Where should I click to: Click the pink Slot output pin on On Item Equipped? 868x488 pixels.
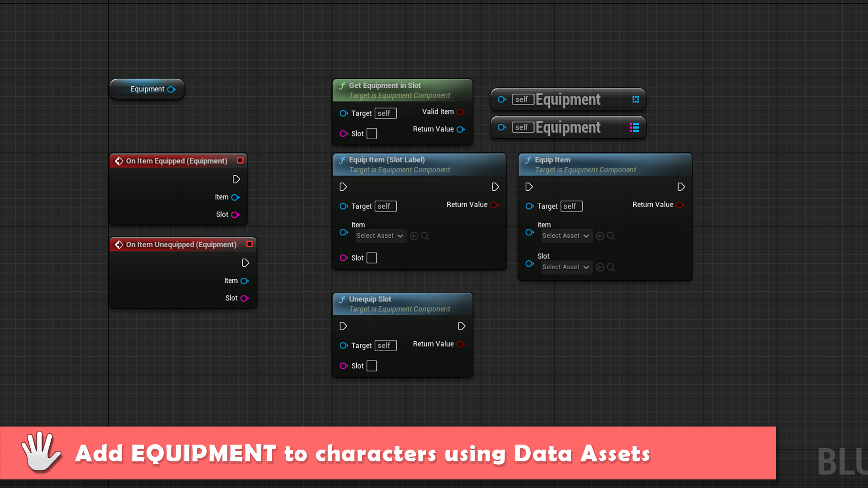235,215
